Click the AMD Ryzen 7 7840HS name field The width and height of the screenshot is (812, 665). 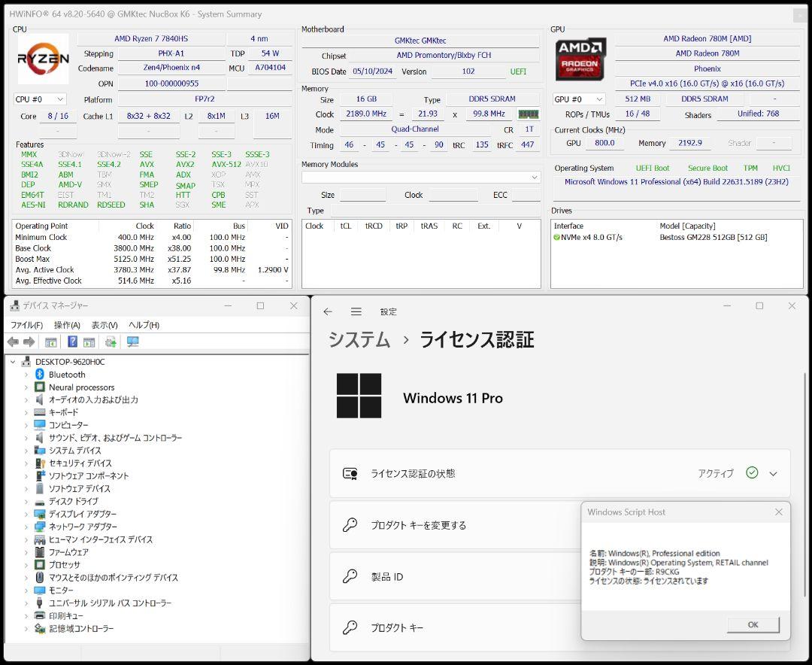coord(151,38)
